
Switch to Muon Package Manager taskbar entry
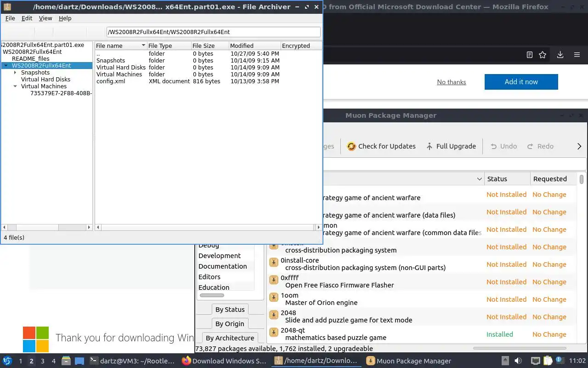pos(409,361)
